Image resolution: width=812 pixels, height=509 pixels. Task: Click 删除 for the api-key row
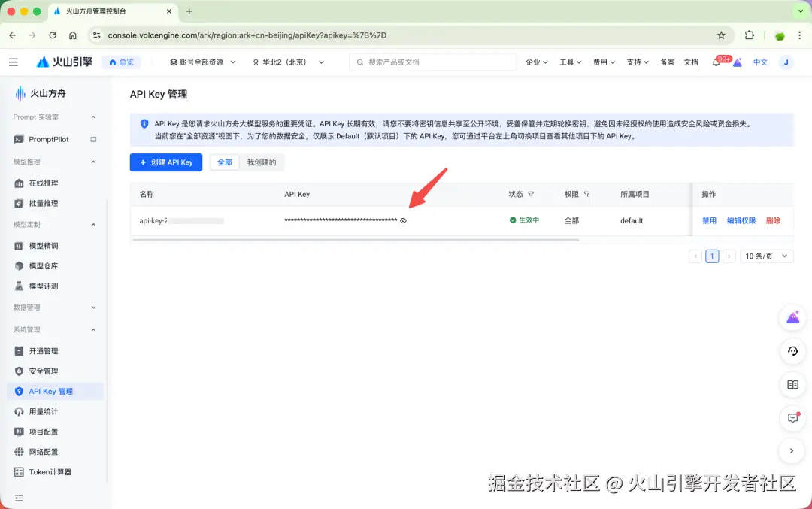click(773, 220)
